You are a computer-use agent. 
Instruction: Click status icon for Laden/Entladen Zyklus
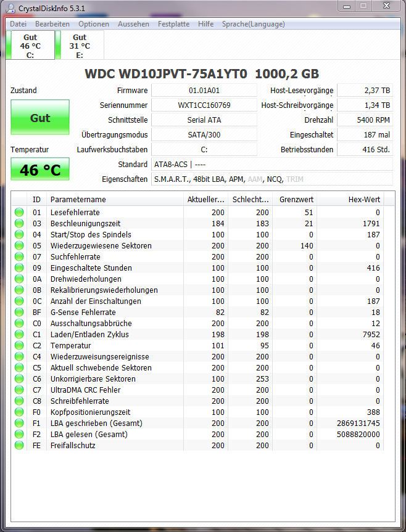click(x=19, y=335)
